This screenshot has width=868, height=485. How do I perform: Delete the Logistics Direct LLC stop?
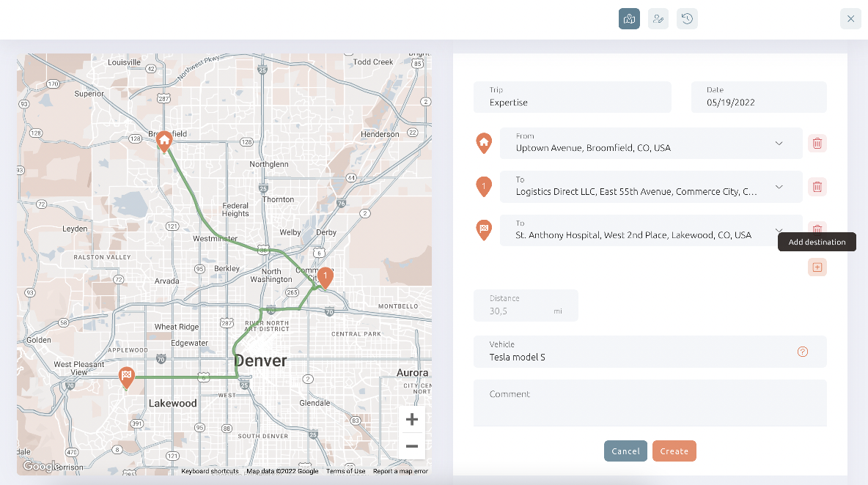click(817, 187)
